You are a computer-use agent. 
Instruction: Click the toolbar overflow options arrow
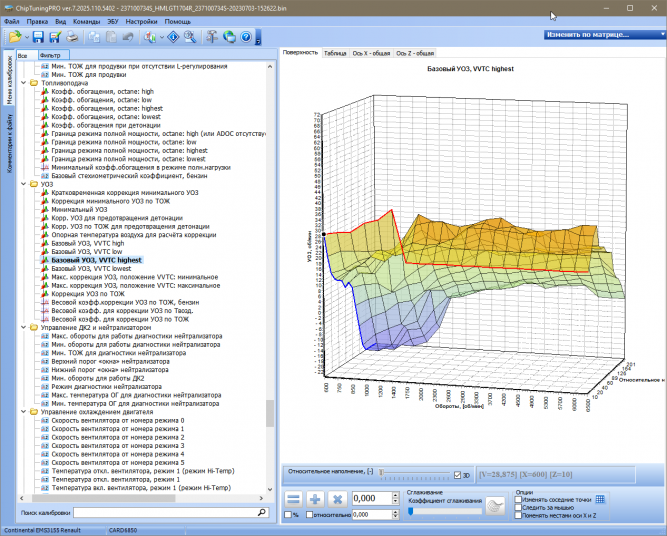coord(258,37)
